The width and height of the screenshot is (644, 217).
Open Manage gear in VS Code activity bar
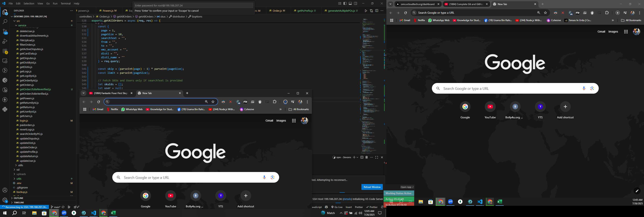[x=5, y=200]
